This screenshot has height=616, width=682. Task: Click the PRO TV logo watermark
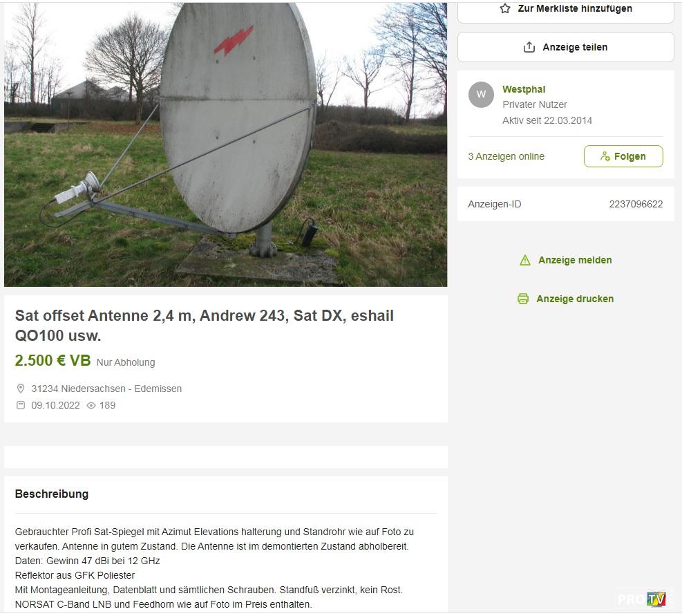642,599
